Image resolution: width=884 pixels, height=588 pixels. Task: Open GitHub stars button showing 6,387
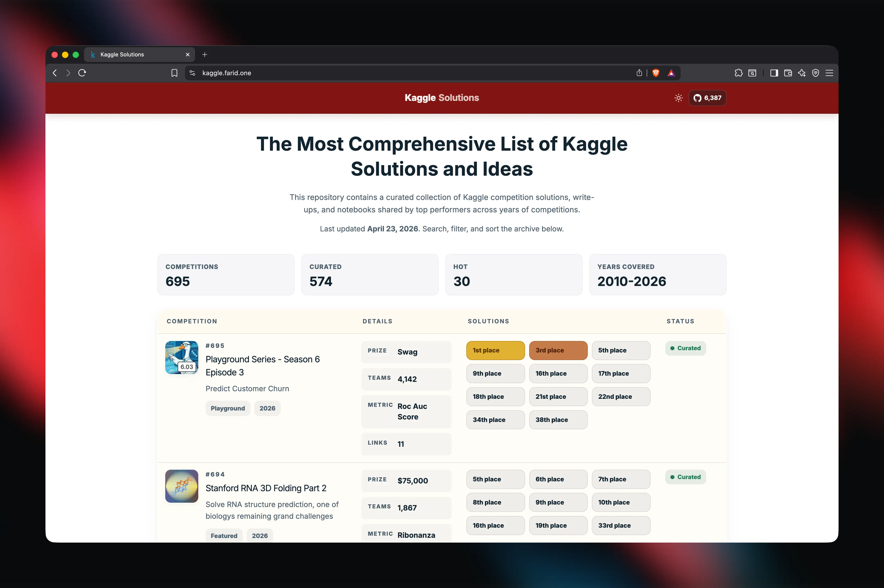coord(707,98)
